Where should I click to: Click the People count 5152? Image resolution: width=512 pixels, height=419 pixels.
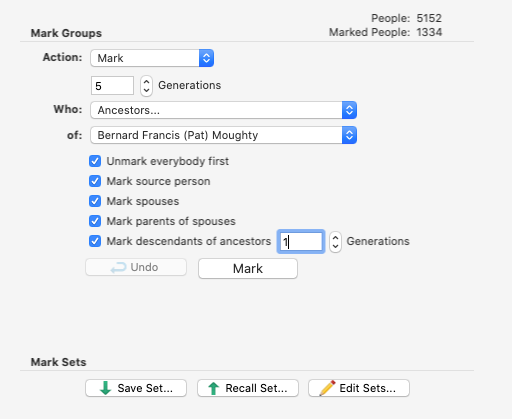[x=429, y=18]
